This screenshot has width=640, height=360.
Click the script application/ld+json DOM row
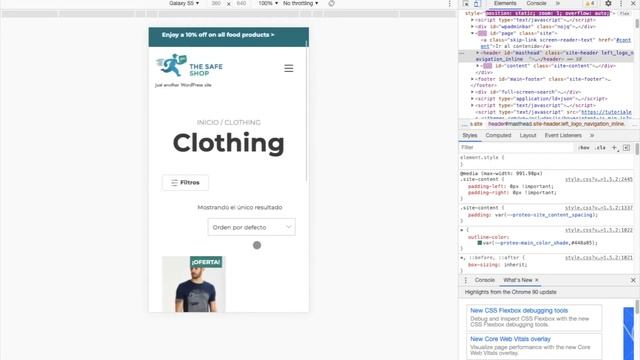pyautogui.click(x=539, y=99)
